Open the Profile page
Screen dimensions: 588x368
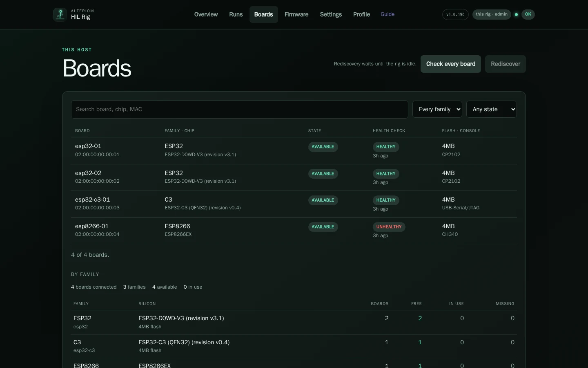click(x=361, y=14)
